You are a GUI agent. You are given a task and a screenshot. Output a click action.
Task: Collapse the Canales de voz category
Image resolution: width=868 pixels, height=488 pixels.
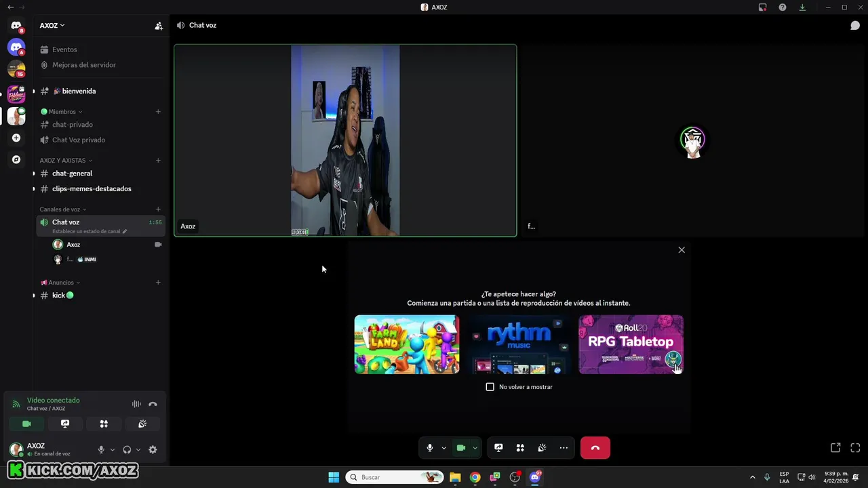(x=63, y=209)
